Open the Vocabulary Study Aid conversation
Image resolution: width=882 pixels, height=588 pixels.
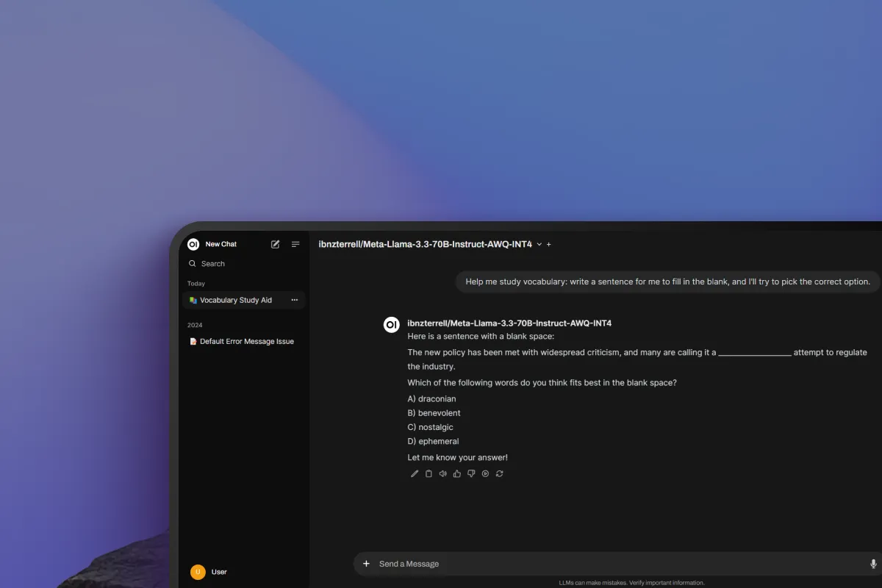235,300
